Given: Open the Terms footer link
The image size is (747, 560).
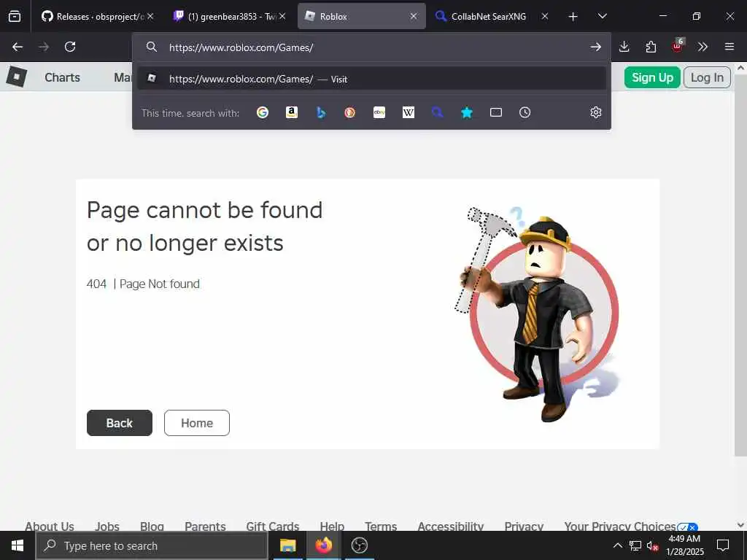Looking at the screenshot, I should pyautogui.click(x=381, y=526).
